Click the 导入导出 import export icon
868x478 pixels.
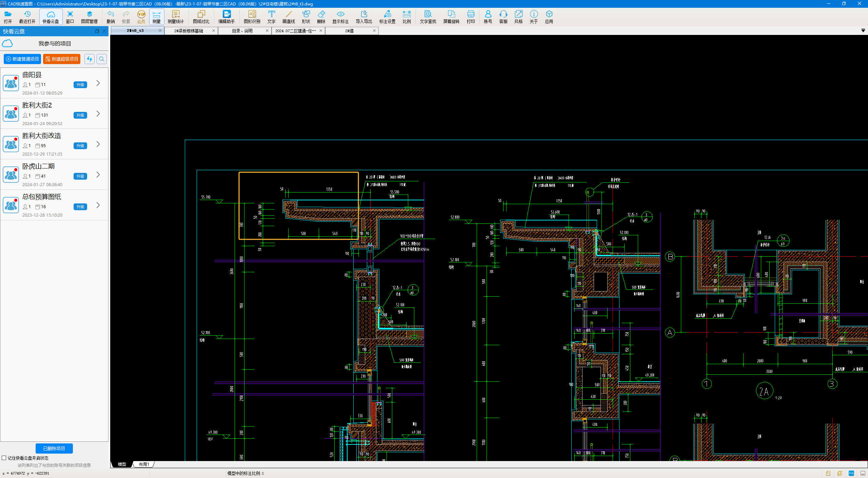click(364, 17)
